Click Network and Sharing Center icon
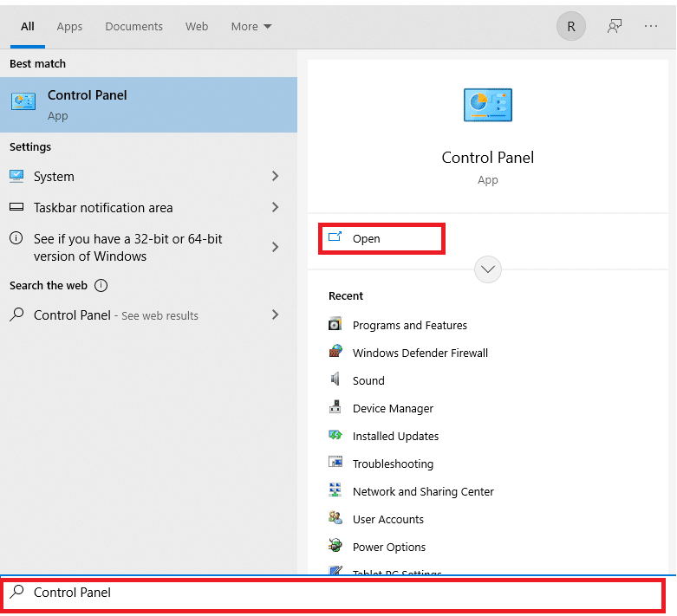 (335, 491)
